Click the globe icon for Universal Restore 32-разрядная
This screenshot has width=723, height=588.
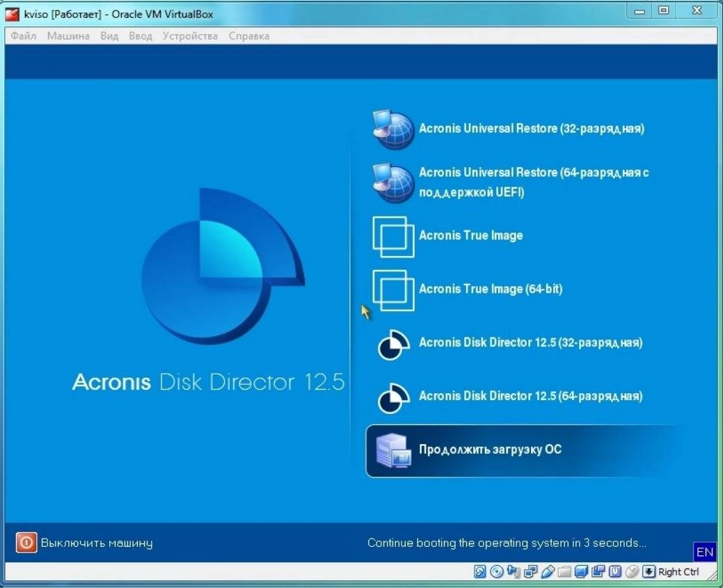point(393,129)
